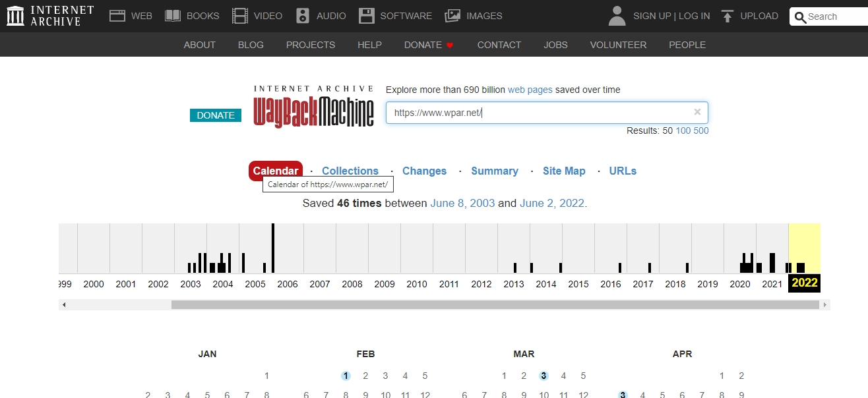This screenshot has height=398, width=868.
Task: Open HELP in the navigation bar
Action: [x=369, y=45]
